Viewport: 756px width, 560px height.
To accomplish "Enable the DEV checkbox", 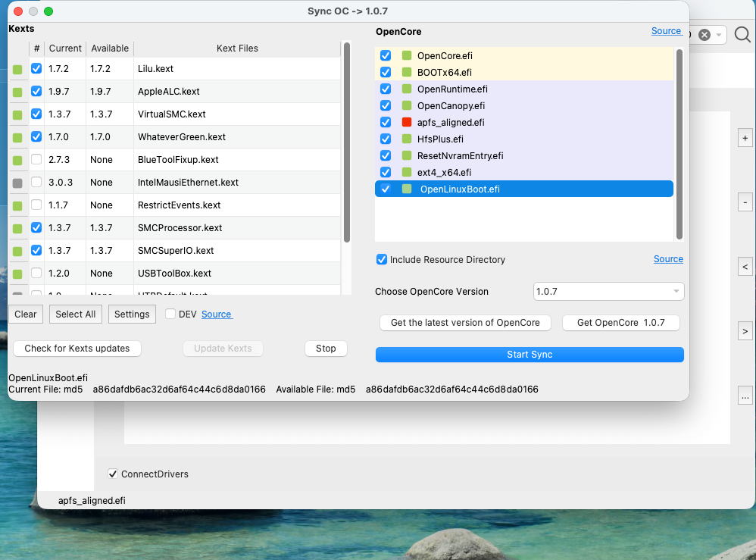I will (170, 314).
